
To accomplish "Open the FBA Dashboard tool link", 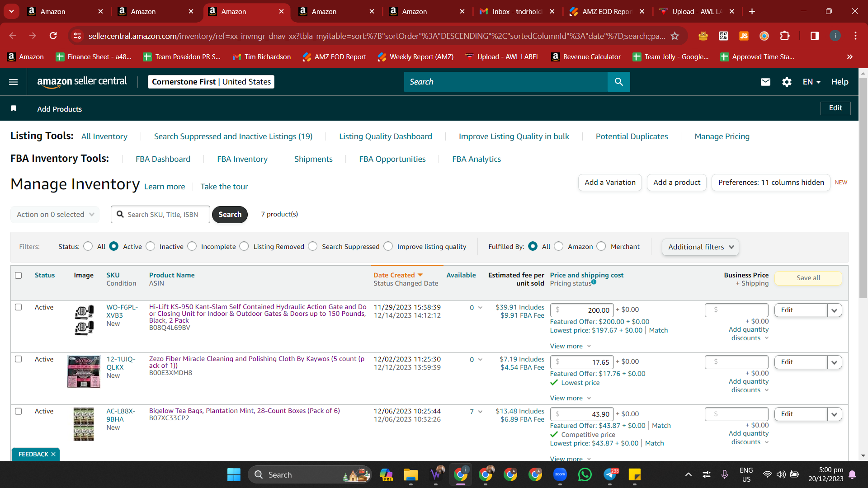I will point(163,159).
